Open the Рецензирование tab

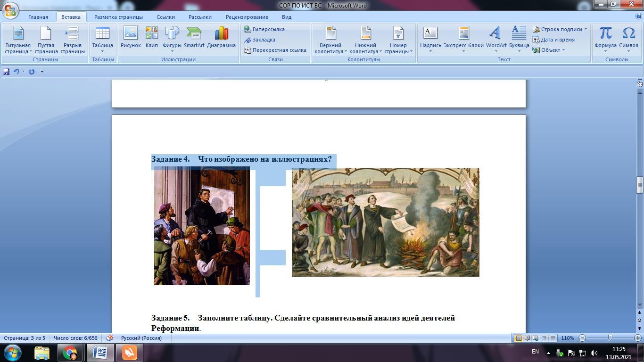[247, 17]
